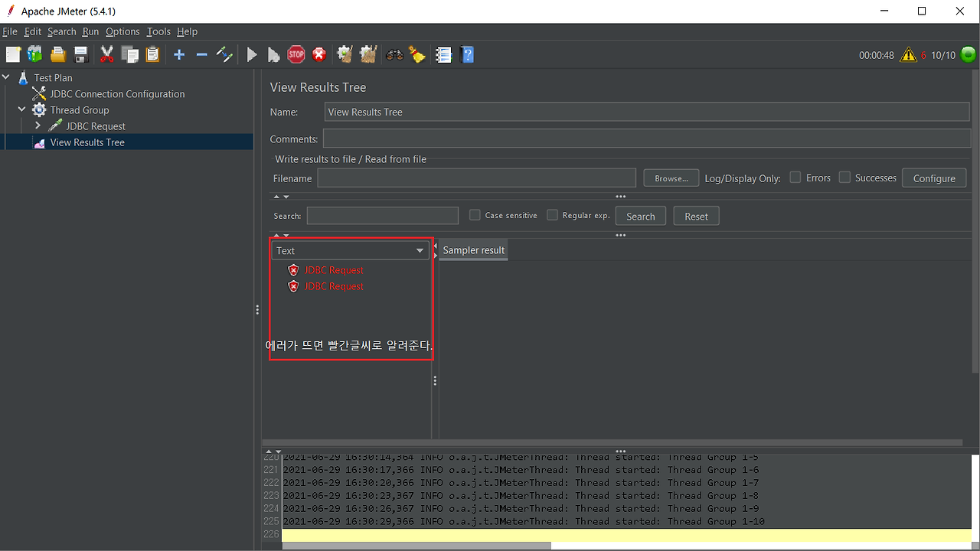This screenshot has height=551, width=980.
Task: Collapse all nodes with minus icon
Action: 202,54
